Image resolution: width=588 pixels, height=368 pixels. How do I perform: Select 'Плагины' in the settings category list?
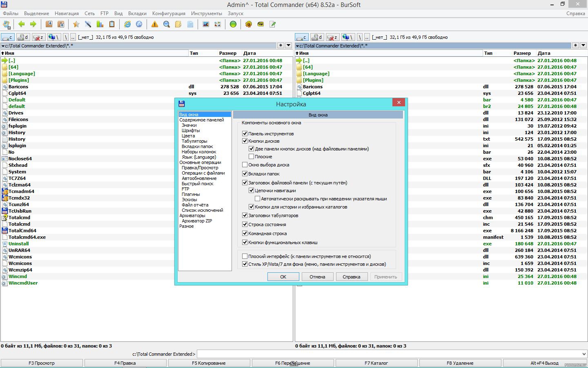191,194
